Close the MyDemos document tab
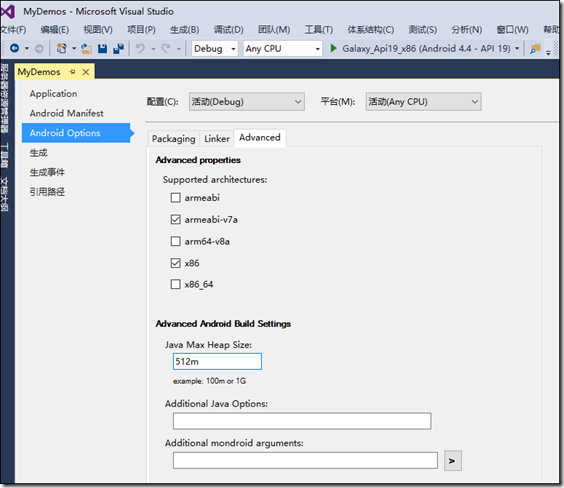 click(x=86, y=72)
